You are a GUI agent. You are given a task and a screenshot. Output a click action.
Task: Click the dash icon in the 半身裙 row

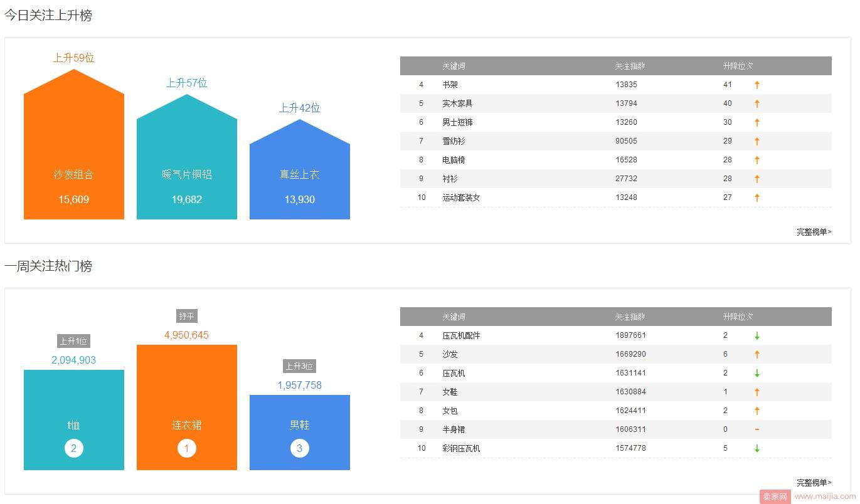757,429
